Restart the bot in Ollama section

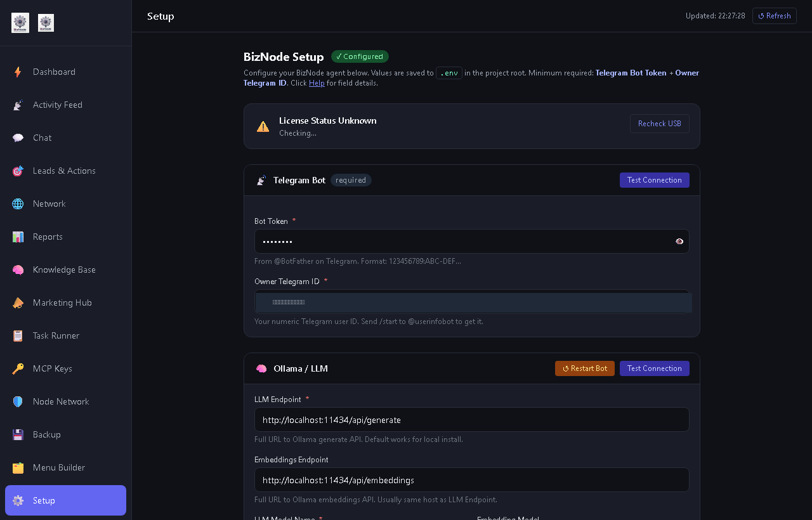click(584, 368)
